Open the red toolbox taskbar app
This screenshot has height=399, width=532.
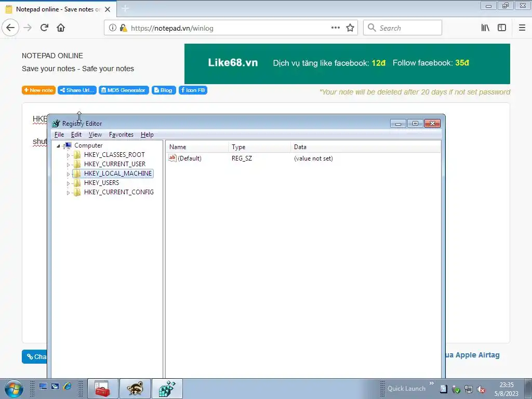pos(103,389)
